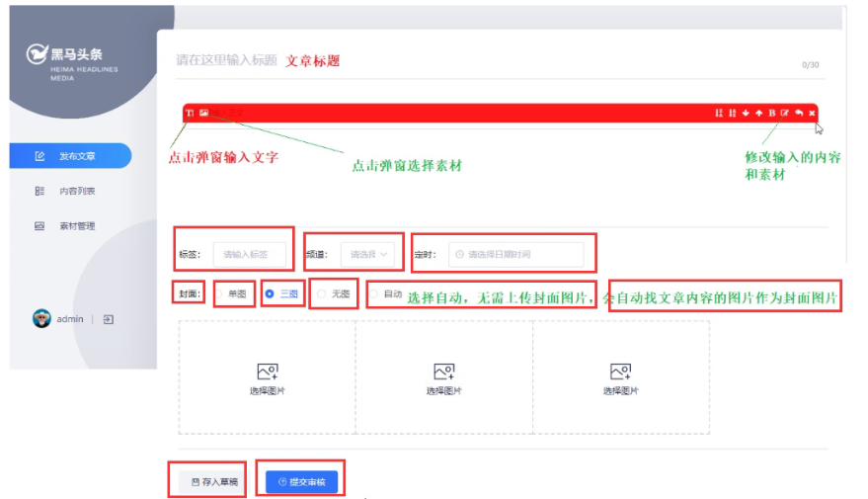Open the 定时 date time picker
This screenshot has width=868, height=499.
coord(515,255)
